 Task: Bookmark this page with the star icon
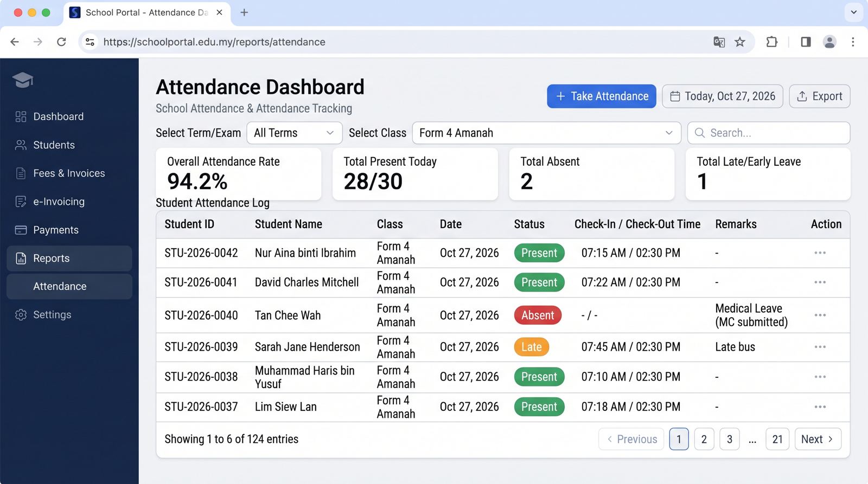740,42
